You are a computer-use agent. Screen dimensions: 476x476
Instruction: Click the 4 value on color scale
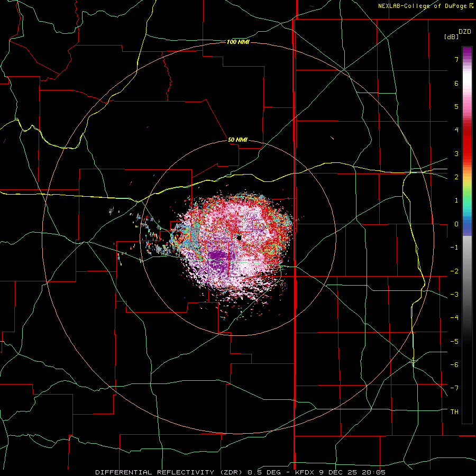point(456,130)
